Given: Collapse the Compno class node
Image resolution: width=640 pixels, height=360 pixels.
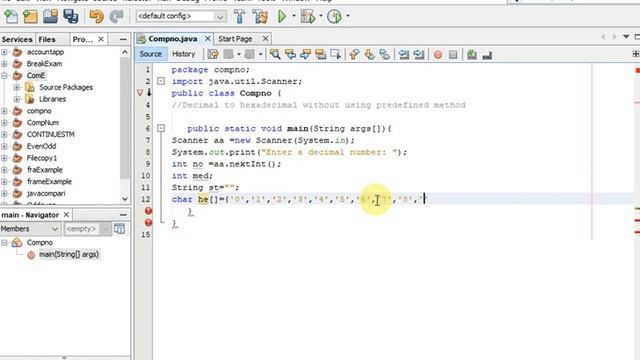Looking at the screenshot, I should pos(4,242).
